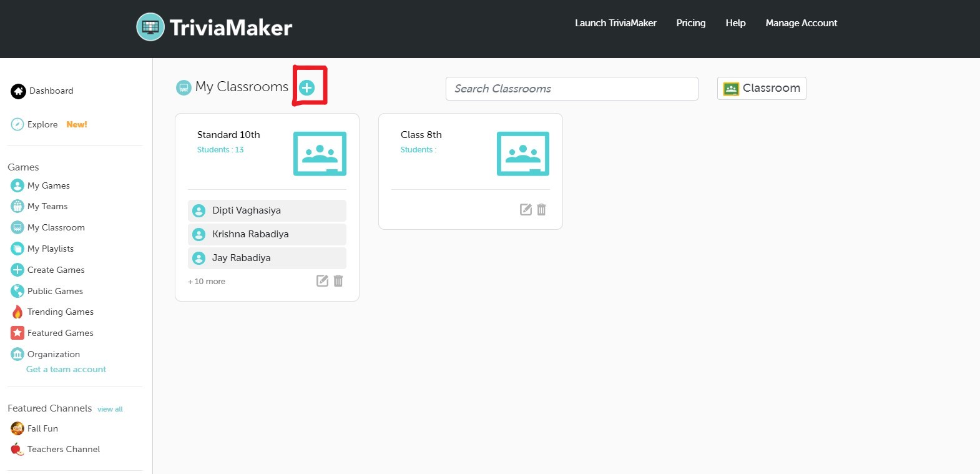The height and width of the screenshot is (474, 980).
Task: Edit the Standard 10th classroom
Action: (322, 281)
